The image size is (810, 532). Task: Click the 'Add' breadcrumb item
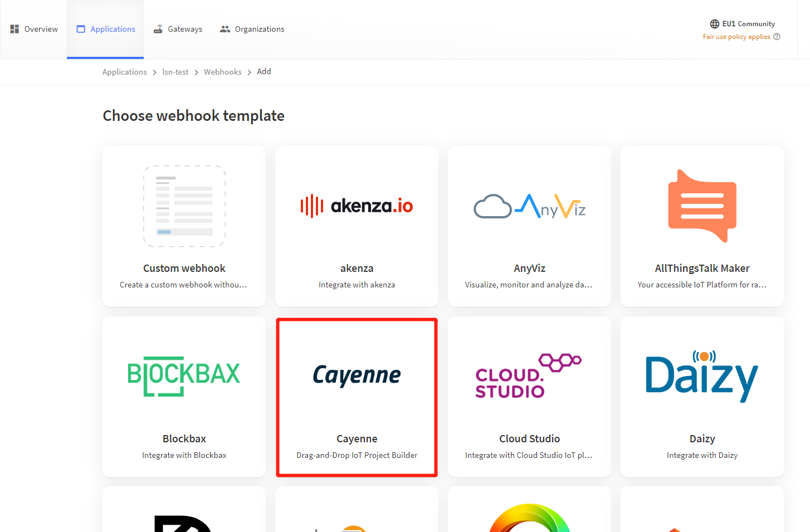[264, 71]
